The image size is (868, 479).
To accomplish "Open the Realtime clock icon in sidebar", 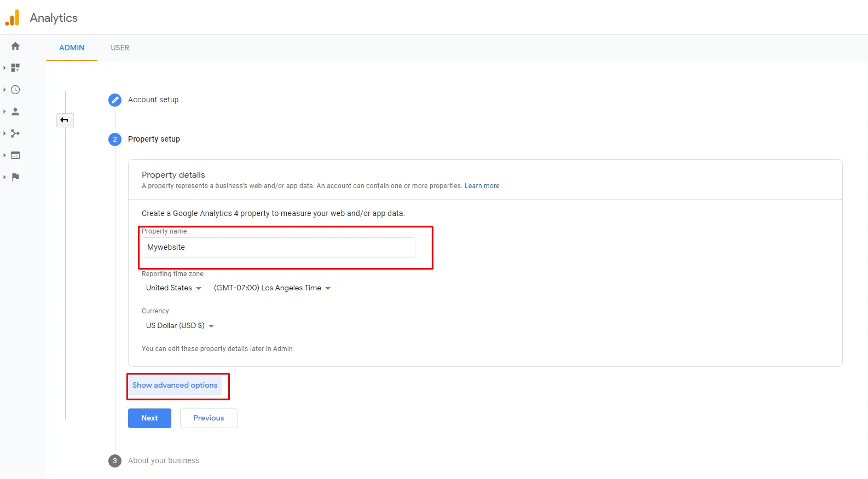I will pyautogui.click(x=15, y=90).
